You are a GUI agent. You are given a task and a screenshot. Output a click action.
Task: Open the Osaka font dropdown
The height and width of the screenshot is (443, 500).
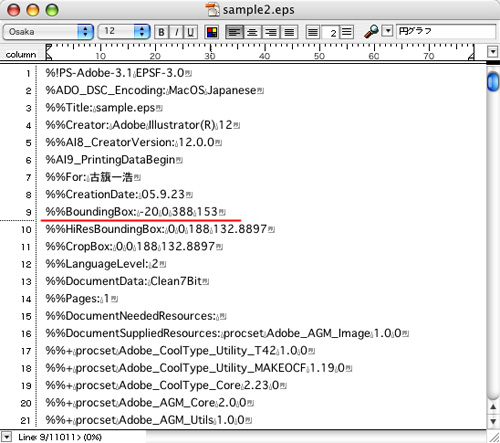click(x=48, y=32)
